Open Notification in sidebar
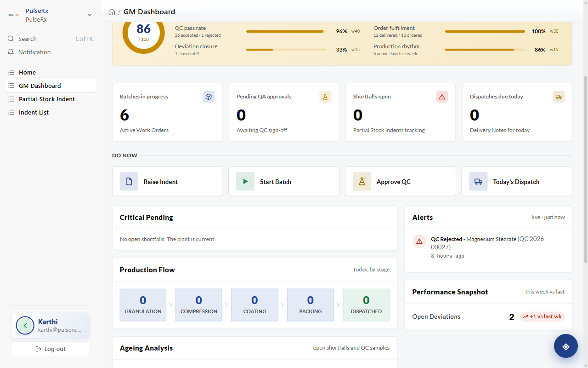This screenshot has height=368, width=588. pos(51,52)
